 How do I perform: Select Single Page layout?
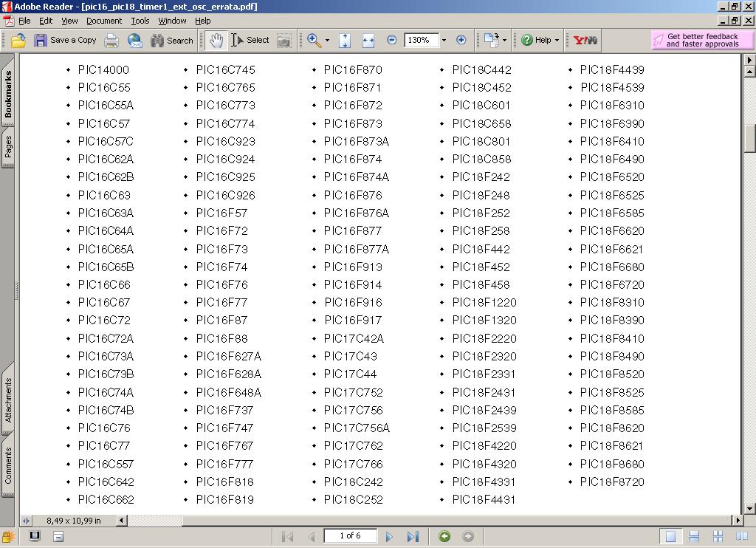tap(670, 536)
